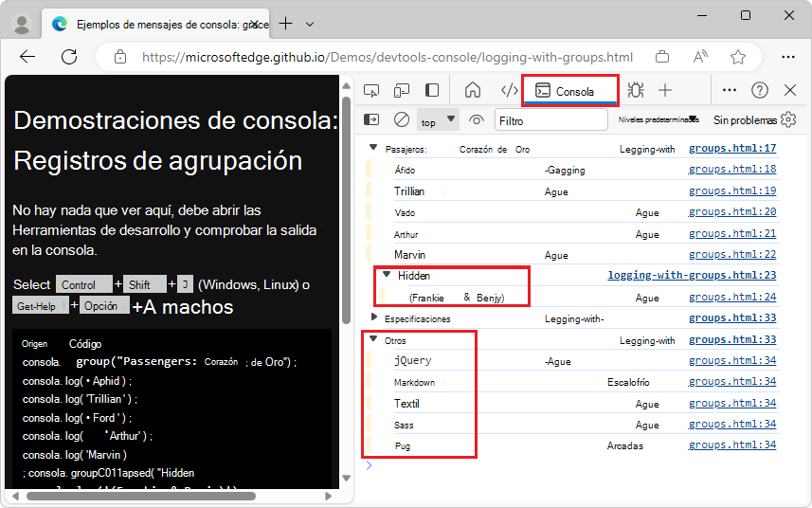
Task: Click the console prompt chevron
Action: (x=369, y=465)
